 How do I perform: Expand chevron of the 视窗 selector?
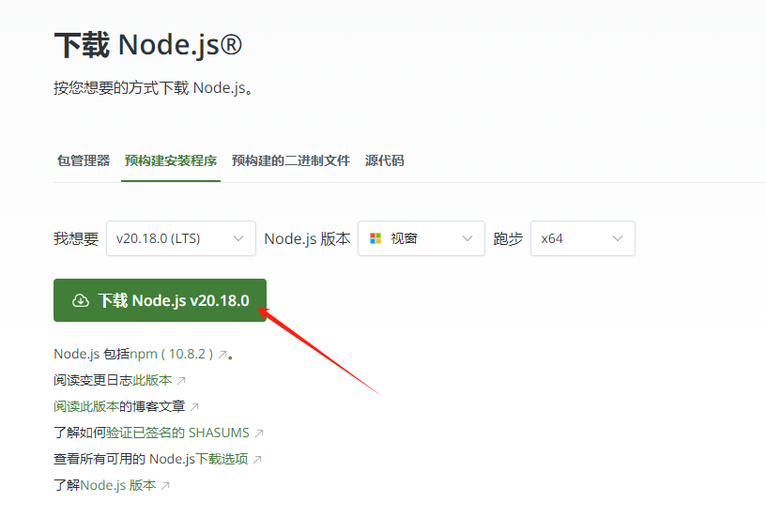pos(467,238)
